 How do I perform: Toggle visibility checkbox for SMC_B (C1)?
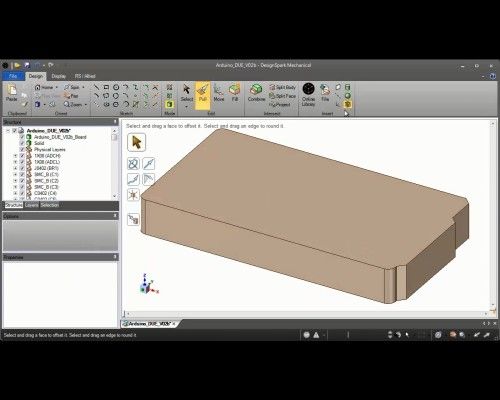point(22,174)
